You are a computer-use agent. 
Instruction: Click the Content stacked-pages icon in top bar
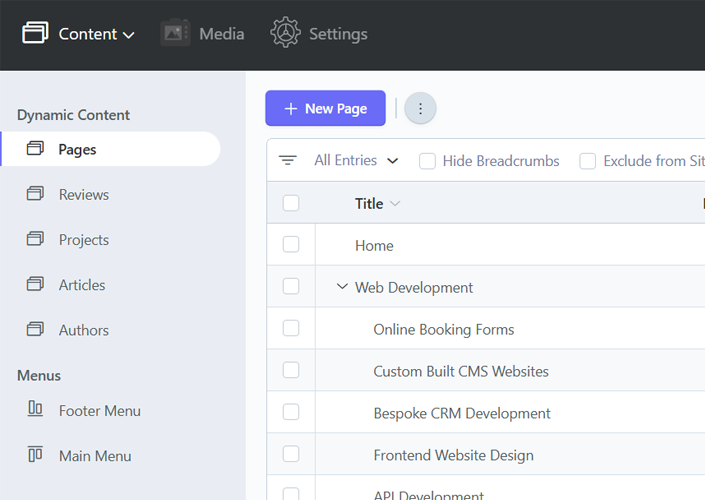35,32
